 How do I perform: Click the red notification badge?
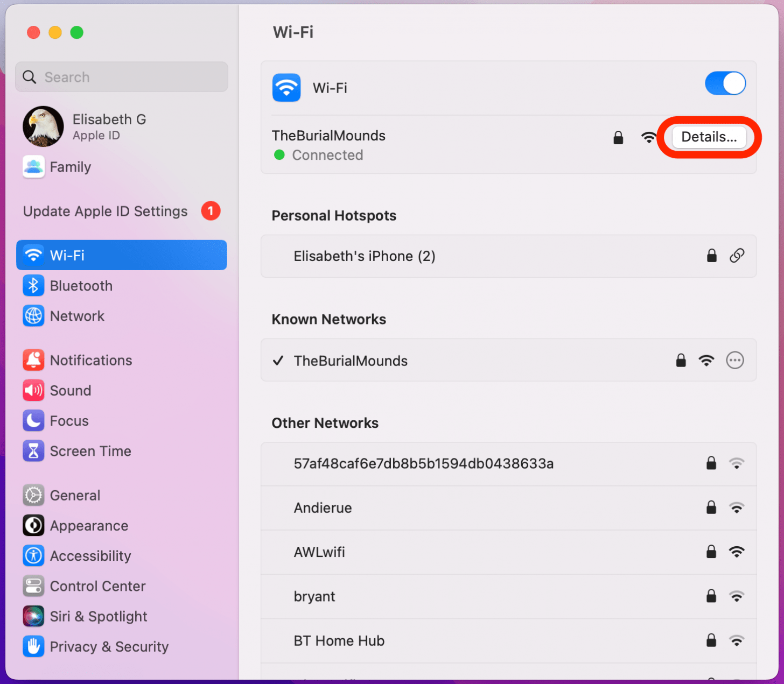click(211, 211)
